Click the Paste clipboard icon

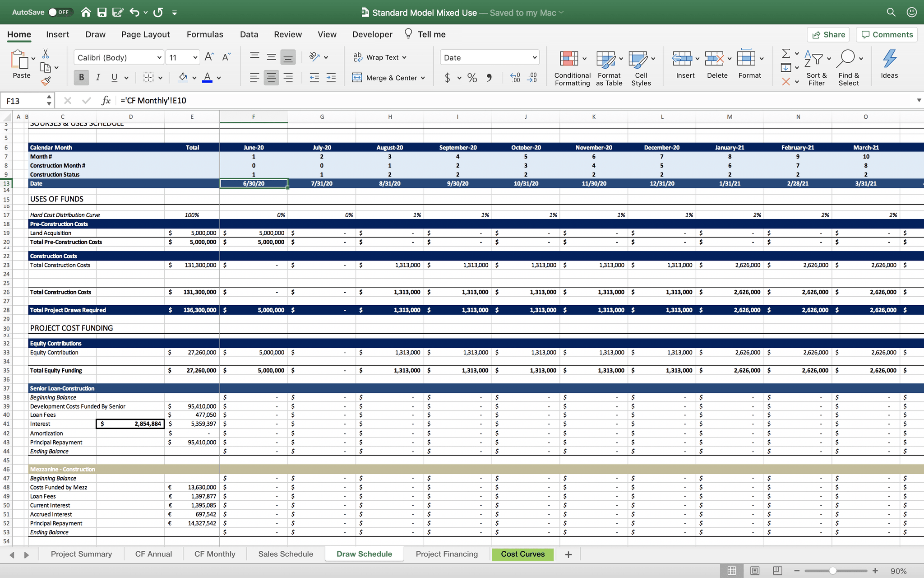pos(19,60)
